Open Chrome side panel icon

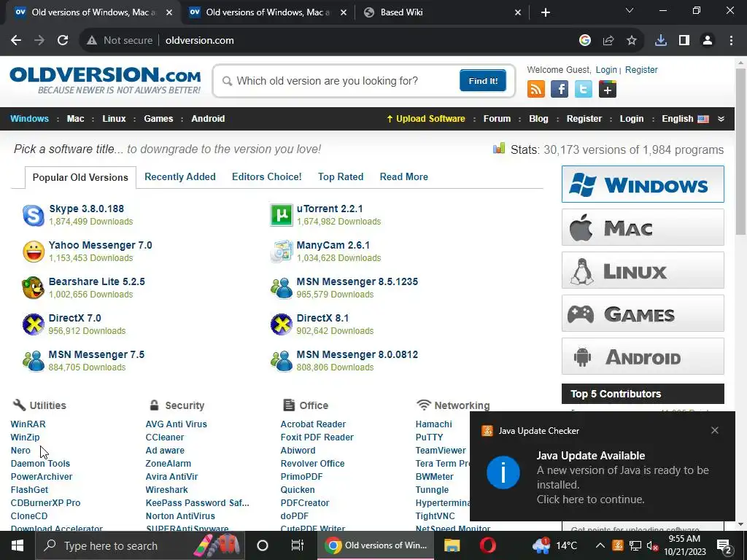[684, 41]
